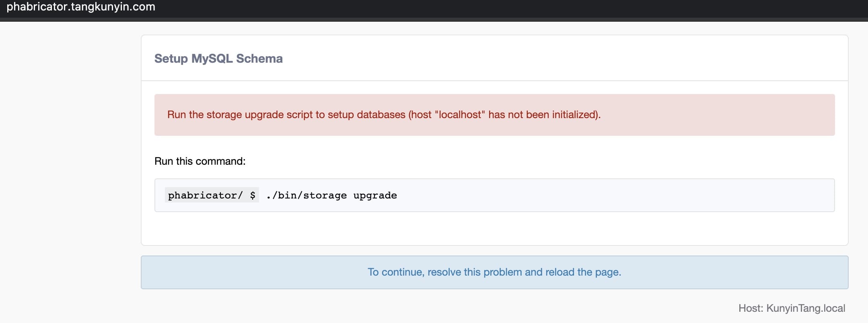
Task: Click the "phabricator/ $" shell prompt
Action: 212,195
